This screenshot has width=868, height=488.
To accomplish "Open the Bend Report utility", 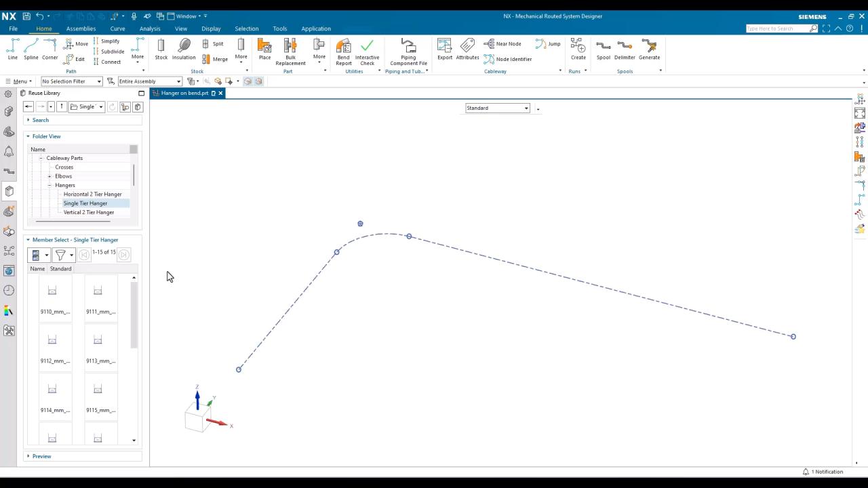I will (343, 52).
